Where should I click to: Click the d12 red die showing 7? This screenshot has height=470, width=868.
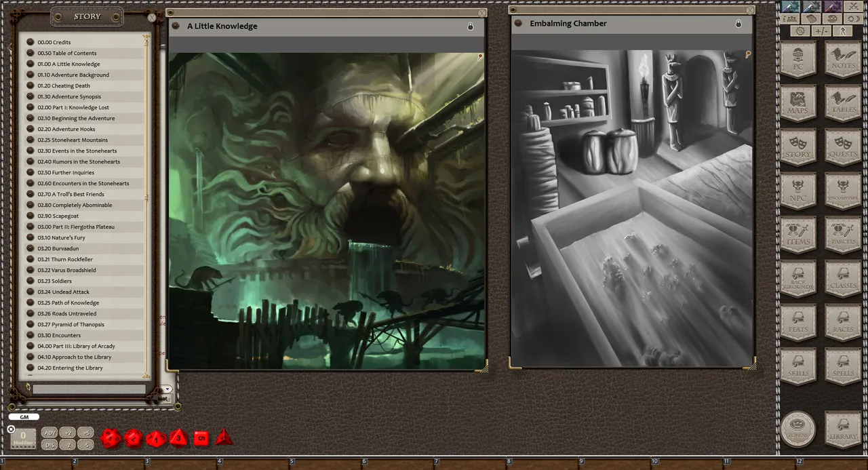[x=133, y=438]
